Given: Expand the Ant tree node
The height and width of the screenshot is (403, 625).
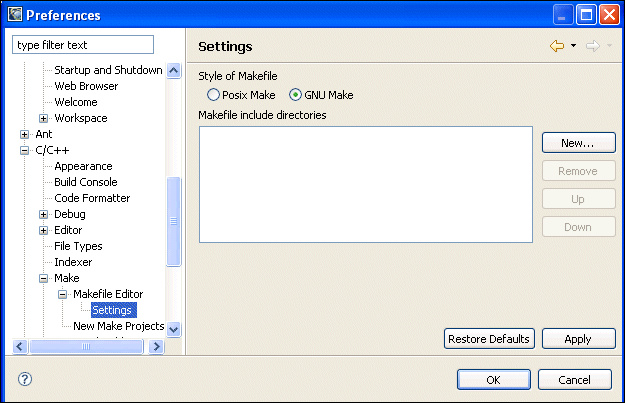Looking at the screenshot, I should [25, 134].
